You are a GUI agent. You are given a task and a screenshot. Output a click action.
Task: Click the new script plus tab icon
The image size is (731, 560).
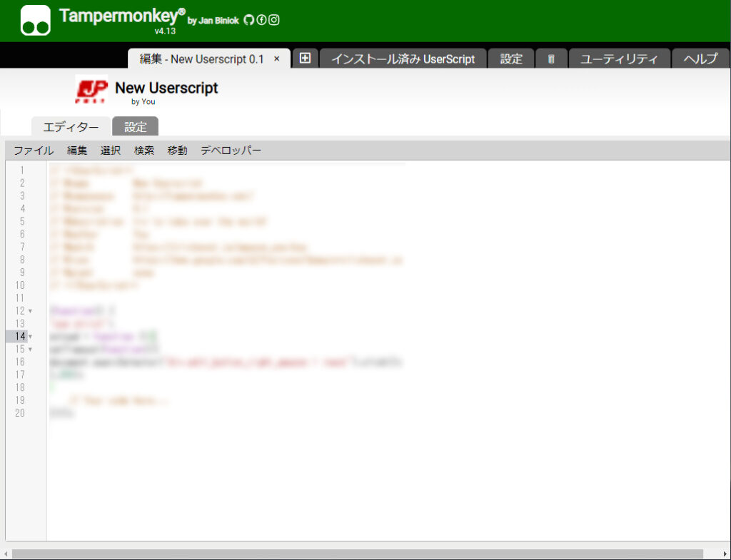pos(305,58)
